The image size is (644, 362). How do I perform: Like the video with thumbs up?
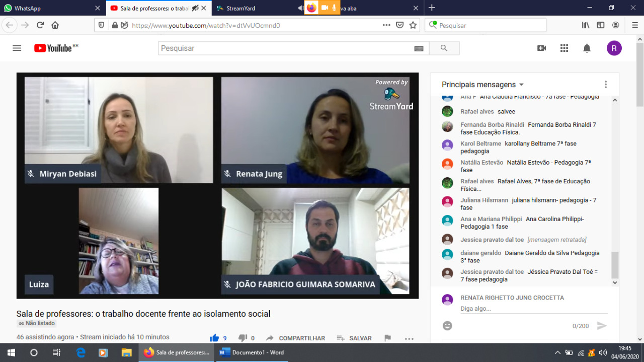coord(215,338)
